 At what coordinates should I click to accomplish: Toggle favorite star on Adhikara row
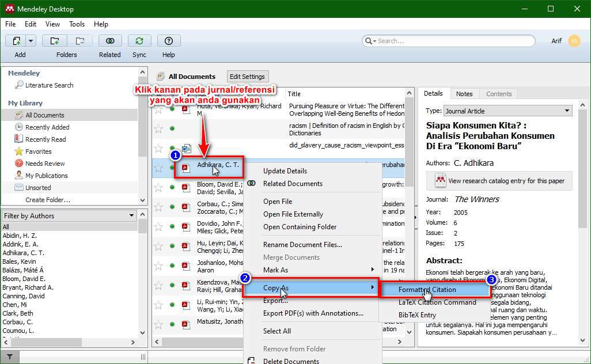(x=158, y=168)
